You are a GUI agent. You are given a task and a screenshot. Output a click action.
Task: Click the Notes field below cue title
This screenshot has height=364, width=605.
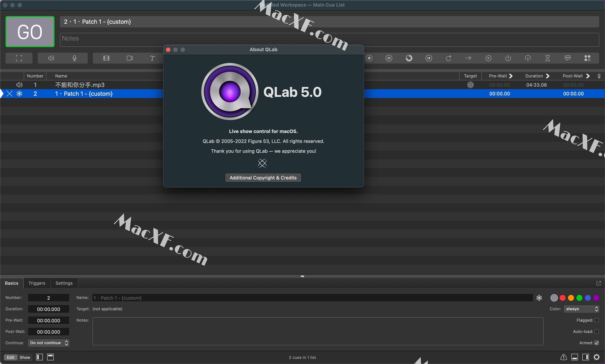tap(329, 40)
